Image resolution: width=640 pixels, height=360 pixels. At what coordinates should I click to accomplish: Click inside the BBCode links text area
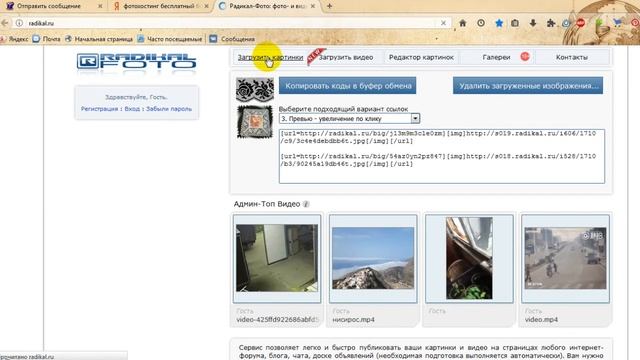tap(442, 156)
